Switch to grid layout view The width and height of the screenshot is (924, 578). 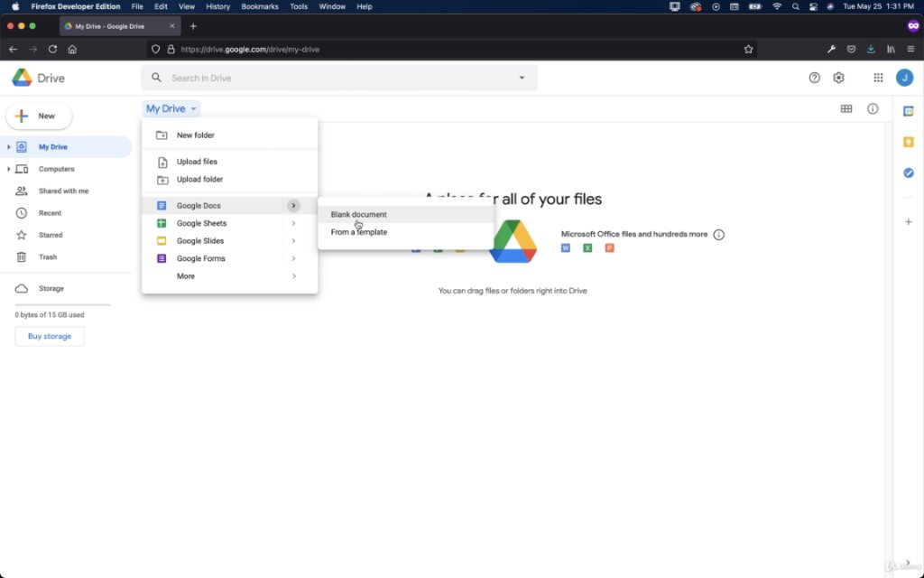pyautogui.click(x=846, y=108)
